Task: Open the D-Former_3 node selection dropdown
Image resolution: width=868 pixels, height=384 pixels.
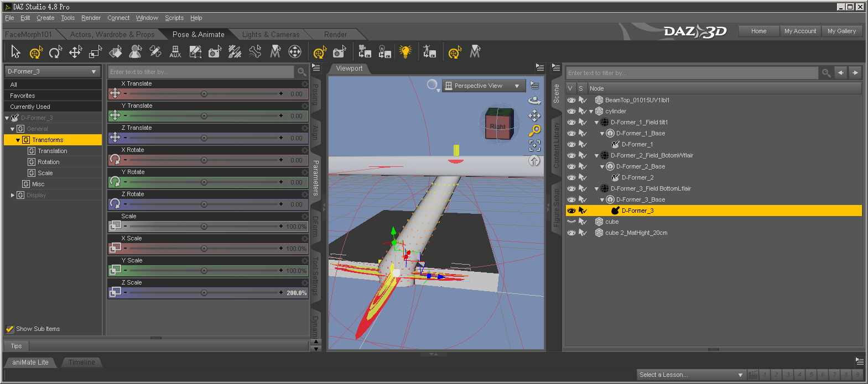Action: (52, 71)
